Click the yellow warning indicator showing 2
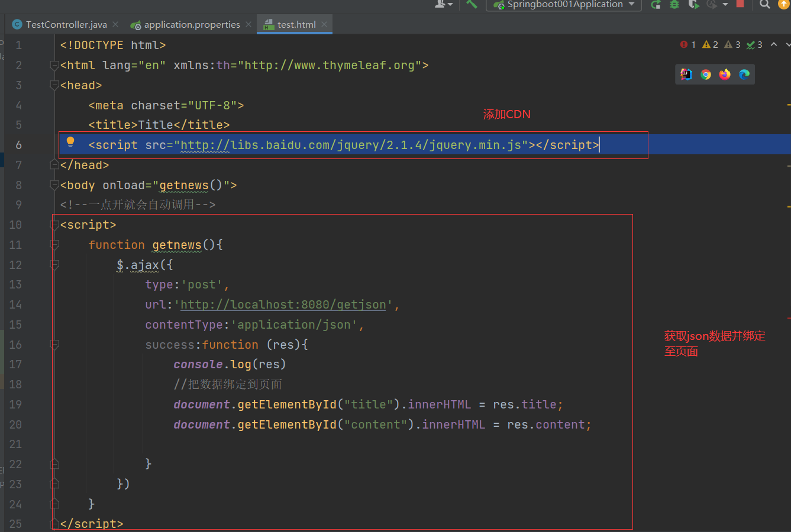The height and width of the screenshot is (532, 791). tap(710, 44)
